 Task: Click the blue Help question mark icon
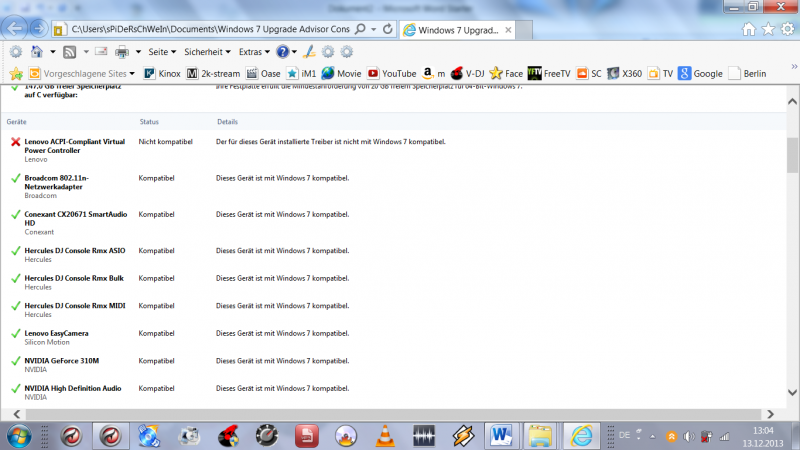point(282,52)
